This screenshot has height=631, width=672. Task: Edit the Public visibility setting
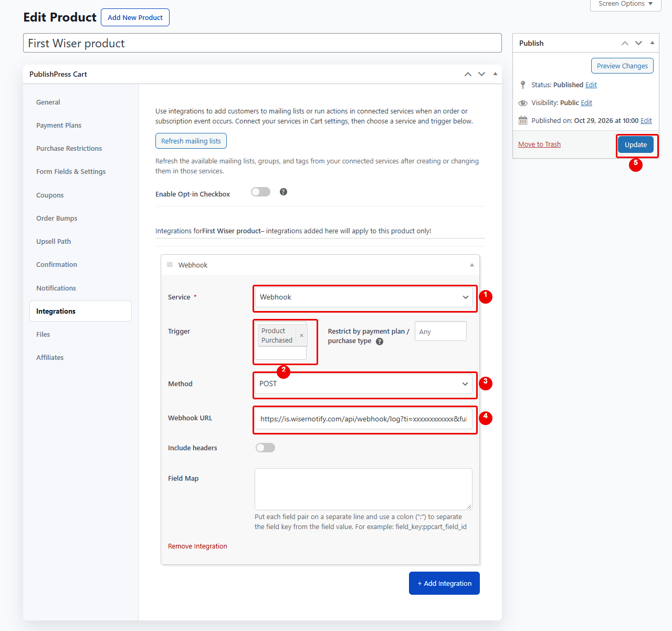[x=586, y=102]
